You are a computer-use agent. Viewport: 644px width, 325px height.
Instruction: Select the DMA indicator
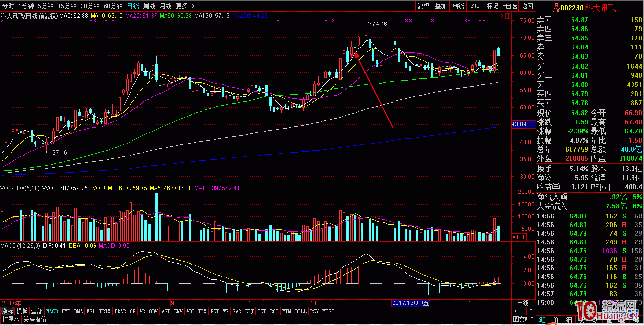(79, 311)
